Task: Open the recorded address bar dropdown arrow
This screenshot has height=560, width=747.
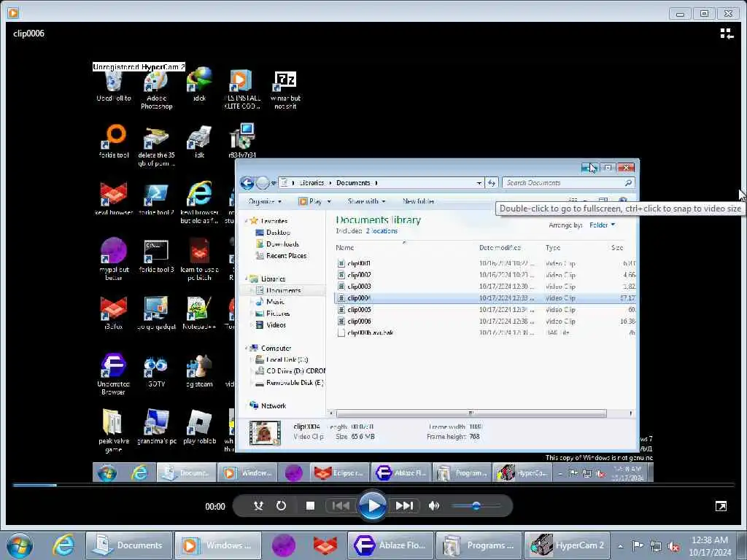Action: tap(479, 183)
